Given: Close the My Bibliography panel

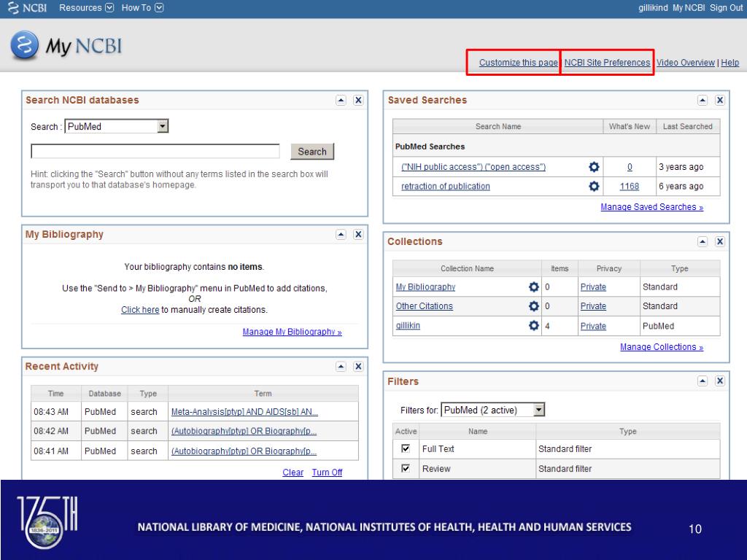Looking at the screenshot, I should tap(358, 234).
